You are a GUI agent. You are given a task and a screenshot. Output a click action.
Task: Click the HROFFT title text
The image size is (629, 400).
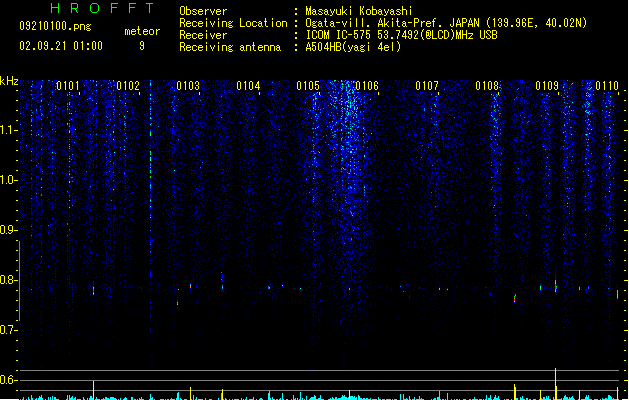coord(102,8)
